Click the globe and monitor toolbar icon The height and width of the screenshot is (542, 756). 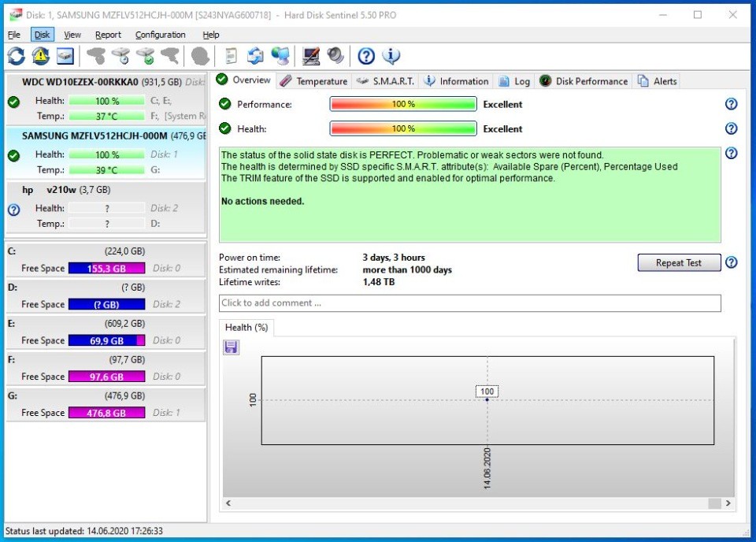click(280, 56)
